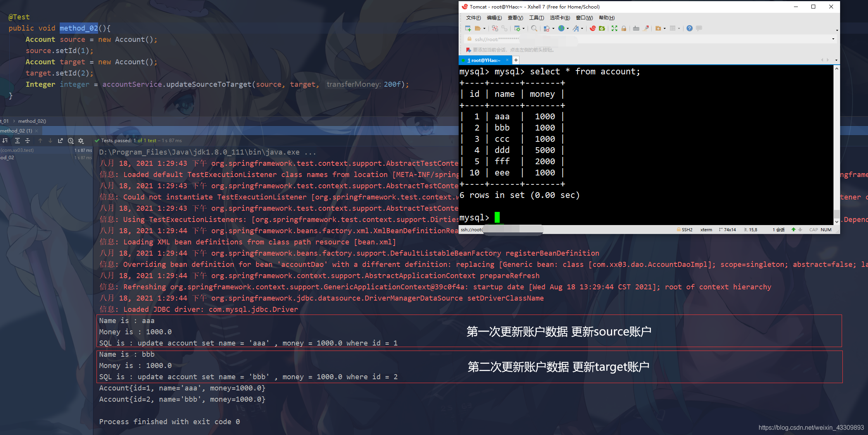Click the highlighter pen icon
868x435 pixels.
(646, 28)
